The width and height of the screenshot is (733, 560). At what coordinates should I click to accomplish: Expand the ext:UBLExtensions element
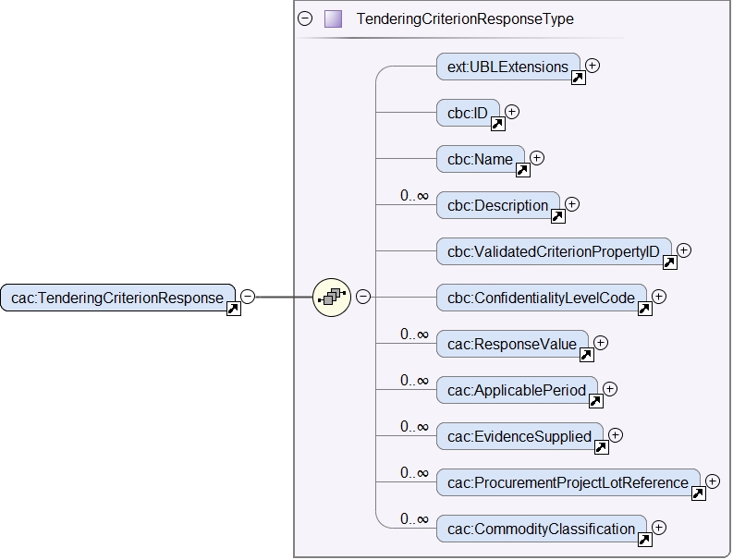593,66
